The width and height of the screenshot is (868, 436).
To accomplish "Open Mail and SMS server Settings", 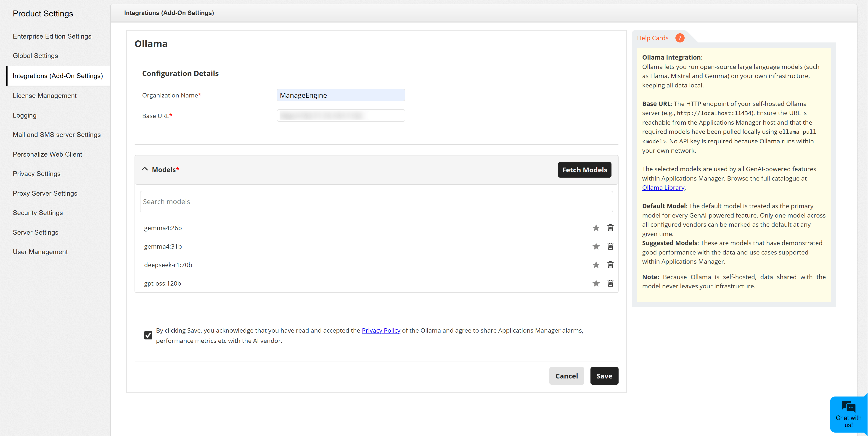I will click(x=57, y=135).
